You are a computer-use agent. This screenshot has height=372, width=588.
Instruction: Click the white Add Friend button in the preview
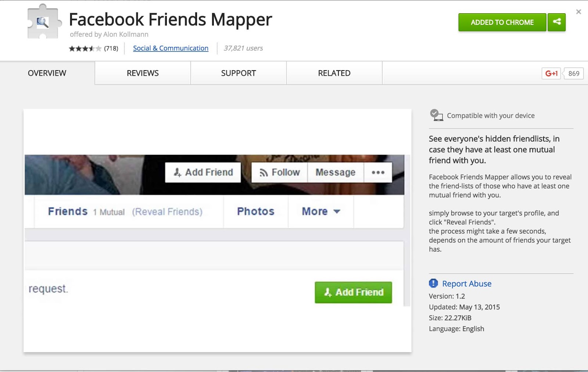203,172
